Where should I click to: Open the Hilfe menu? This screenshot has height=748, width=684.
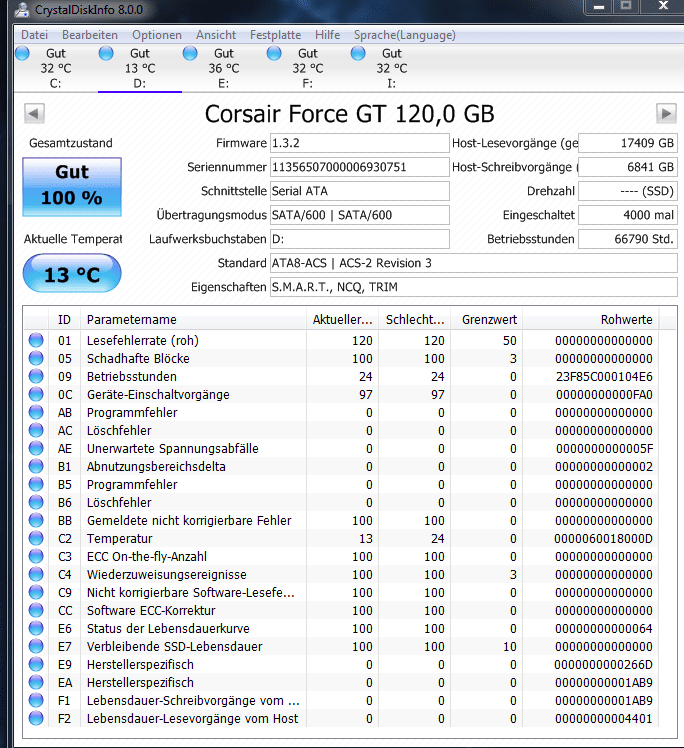327,35
